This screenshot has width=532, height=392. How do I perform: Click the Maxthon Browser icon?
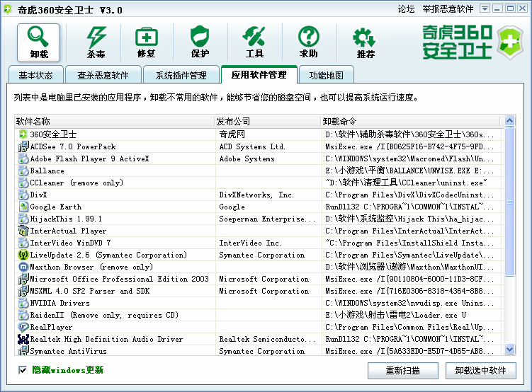[23, 267]
